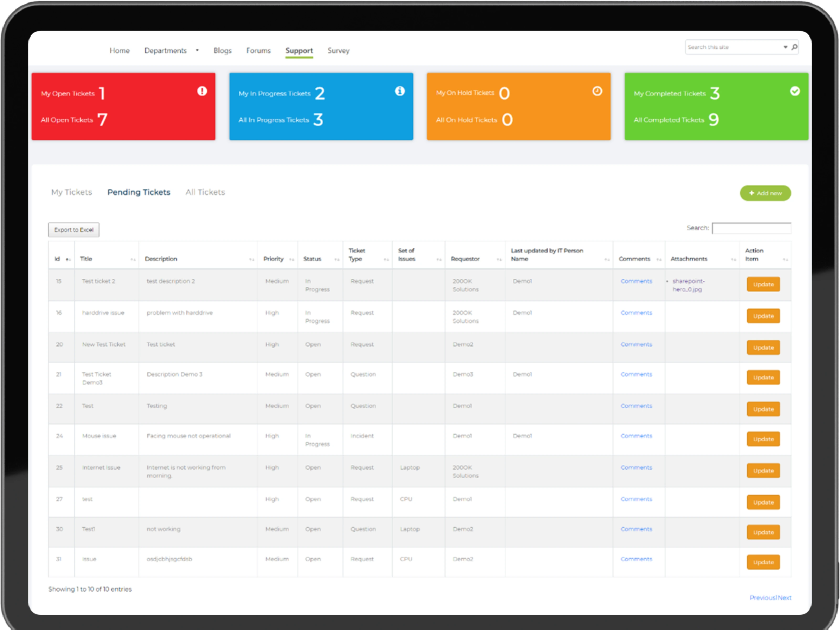Sort by Requestor column header
The image size is (840, 630).
(465, 259)
